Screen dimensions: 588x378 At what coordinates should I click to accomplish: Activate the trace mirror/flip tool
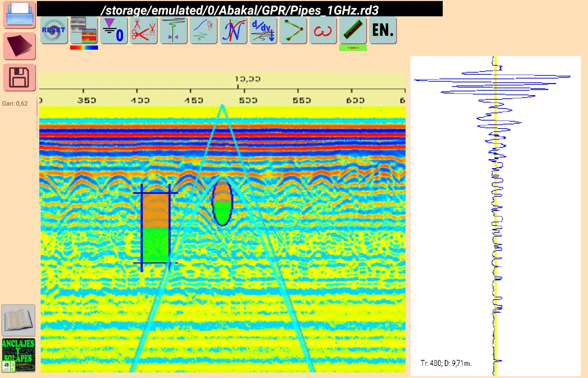[173, 30]
